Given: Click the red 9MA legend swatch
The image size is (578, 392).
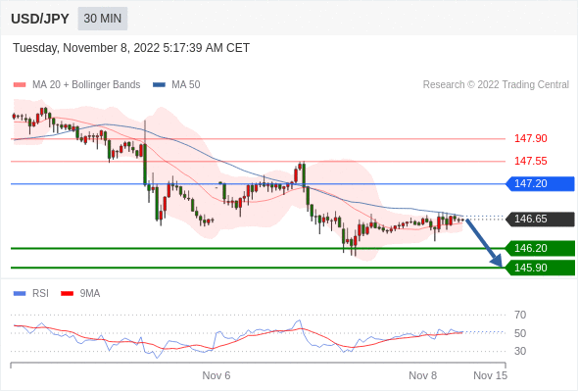Looking at the screenshot, I should pos(67,294).
